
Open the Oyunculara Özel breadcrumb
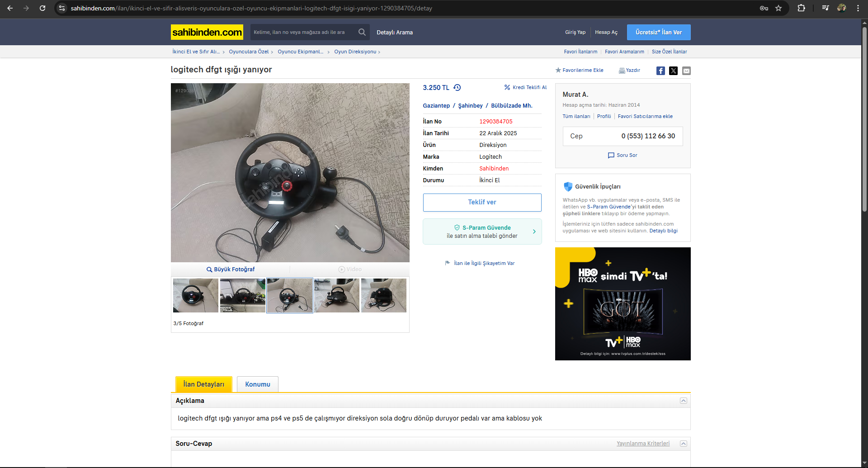point(249,52)
